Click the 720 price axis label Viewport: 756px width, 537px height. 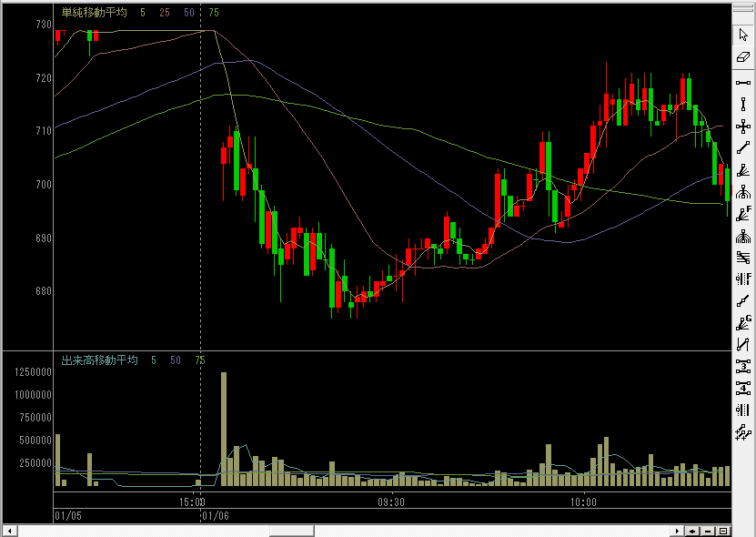click(x=44, y=78)
